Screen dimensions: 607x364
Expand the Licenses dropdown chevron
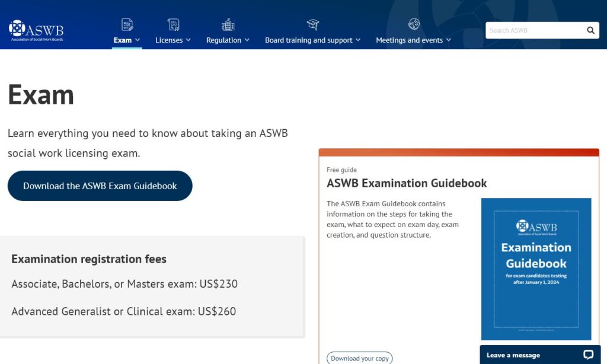point(188,41)
